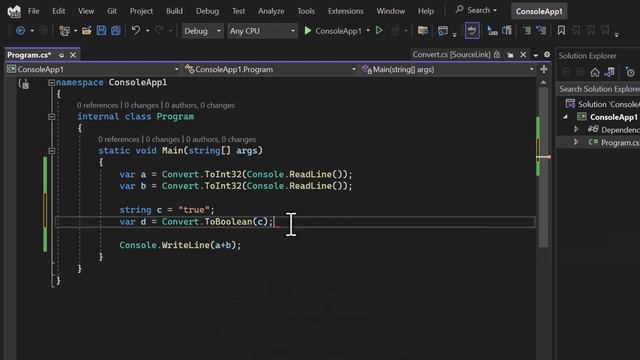The height and width of the screenshot is (360, 640).
Task: Click the Navigate Backward arrow icon
Action: tap(20, 31)
